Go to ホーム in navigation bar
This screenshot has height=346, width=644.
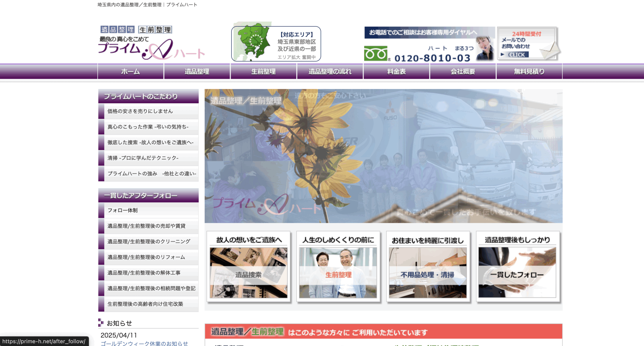pyautogui.click(x=130, y=72)
